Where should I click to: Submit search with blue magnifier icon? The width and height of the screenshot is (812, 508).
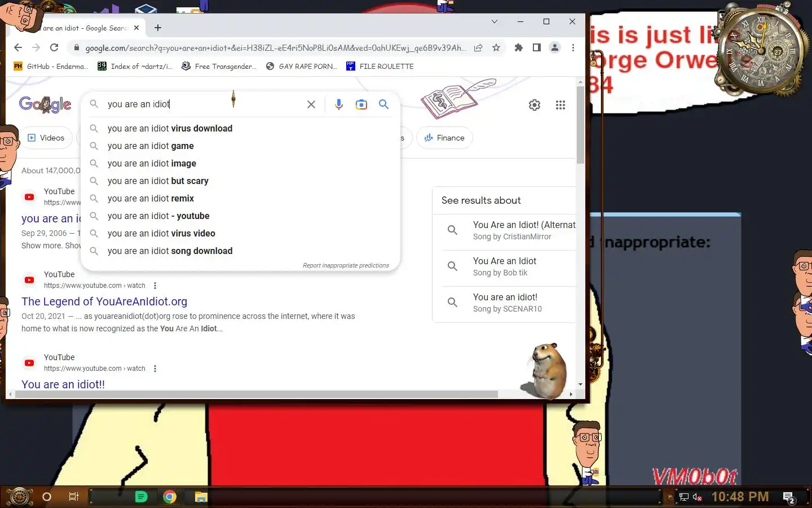pos(384,104)
